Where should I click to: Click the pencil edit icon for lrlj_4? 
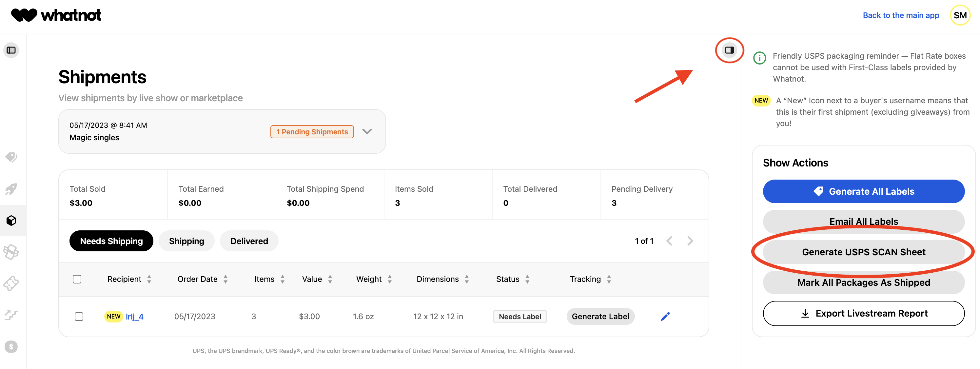[665, 317]
